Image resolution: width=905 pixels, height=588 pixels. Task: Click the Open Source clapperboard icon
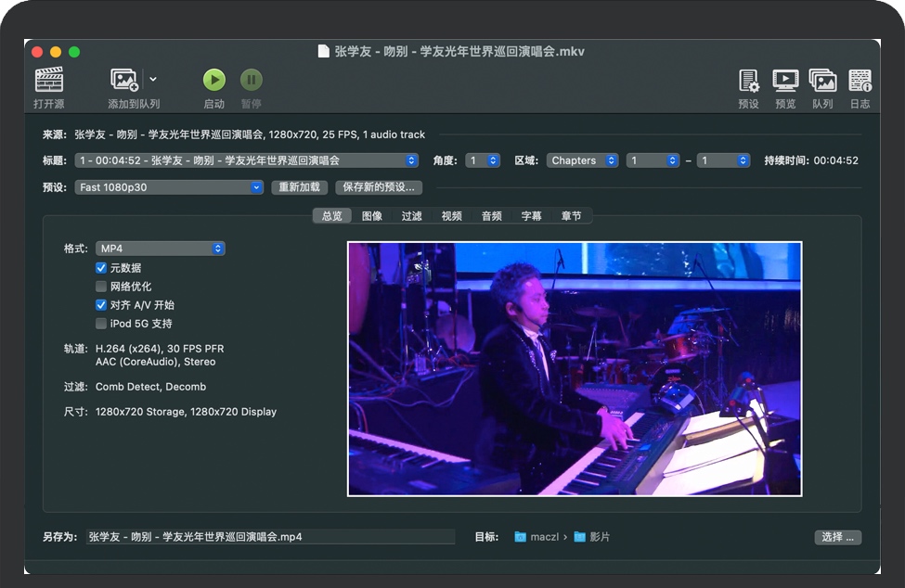(49, 81)
